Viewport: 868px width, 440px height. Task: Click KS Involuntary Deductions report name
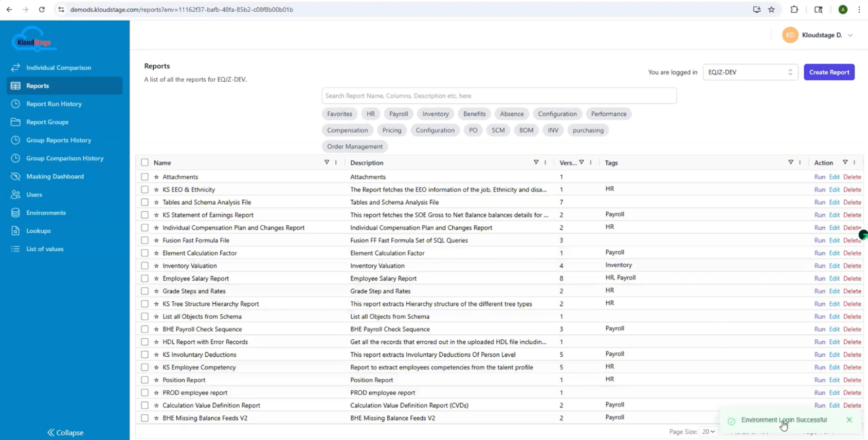[200, 355]
